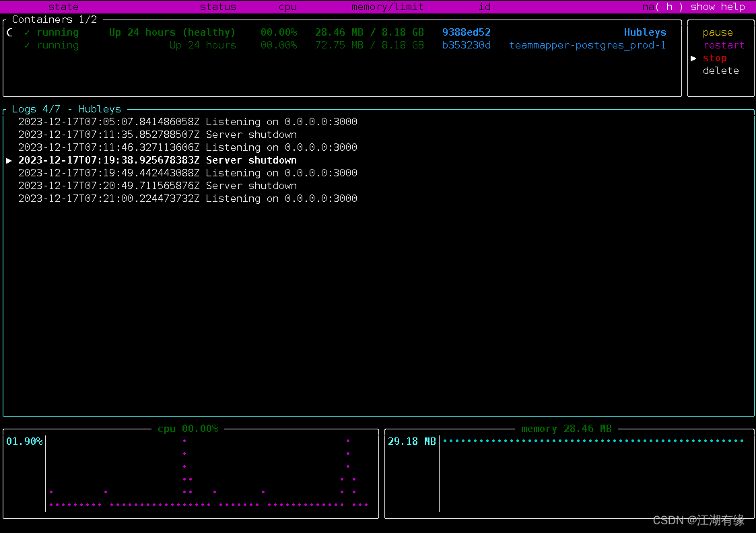The width and height of the screenshot is (756, 533).
Task: Click checkmark on teammapper-postgres row
Action: pyautogui.click(x=27, y=45)
